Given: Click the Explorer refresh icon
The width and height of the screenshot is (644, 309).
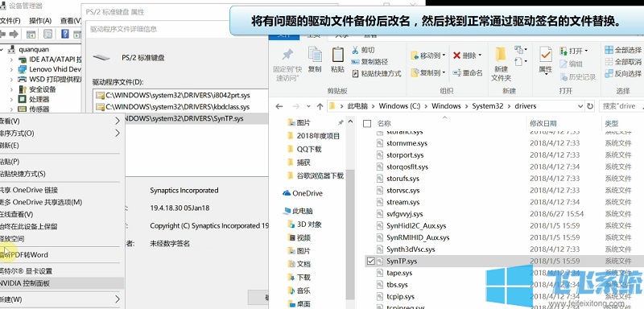Looking at the screenshot, I should point(590,106).
